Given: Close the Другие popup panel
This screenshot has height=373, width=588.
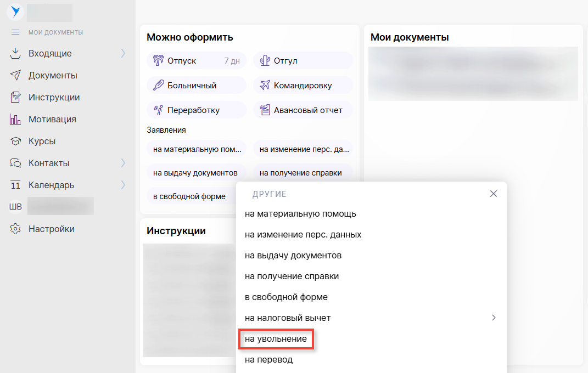Looking at the screenshot, I should point(493,194).
